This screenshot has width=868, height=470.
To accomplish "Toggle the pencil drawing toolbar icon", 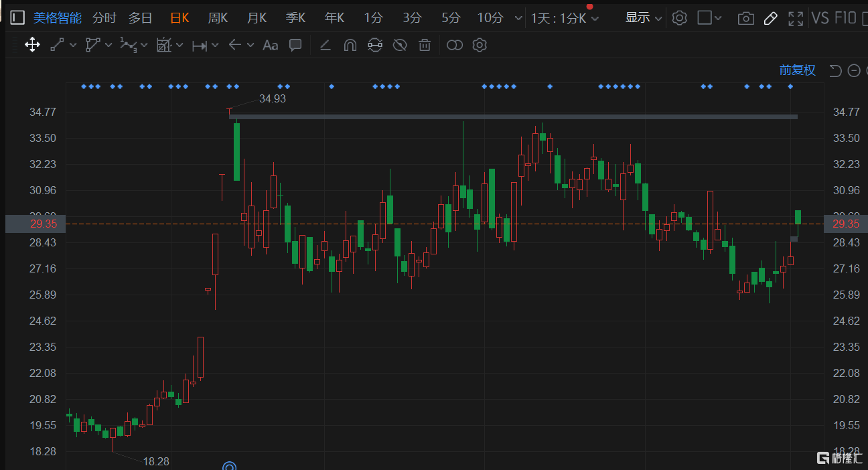I will coord(771,18).
